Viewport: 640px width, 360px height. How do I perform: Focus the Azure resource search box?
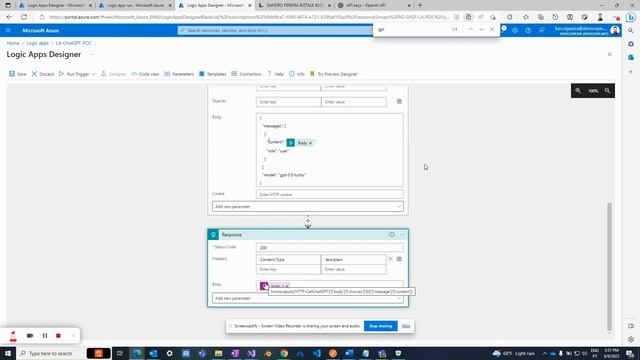(275, 31)
